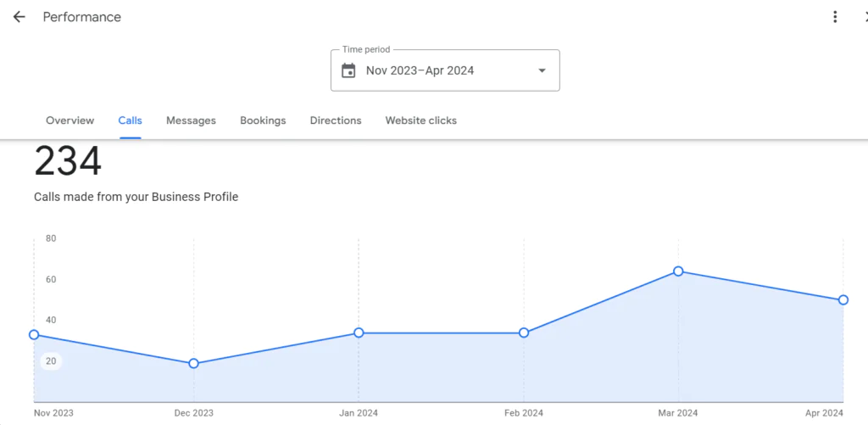Open the Website clicks tab
The height and width of the screenshot is (425, 868).
tap(420, 120)
